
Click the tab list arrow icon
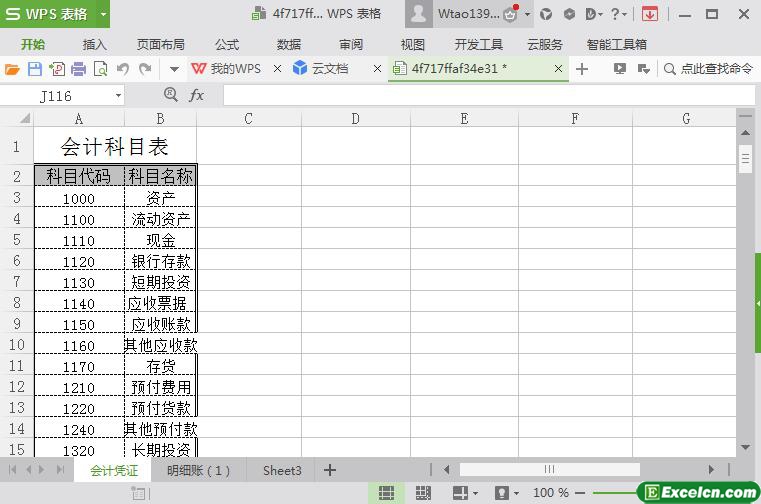644,69
